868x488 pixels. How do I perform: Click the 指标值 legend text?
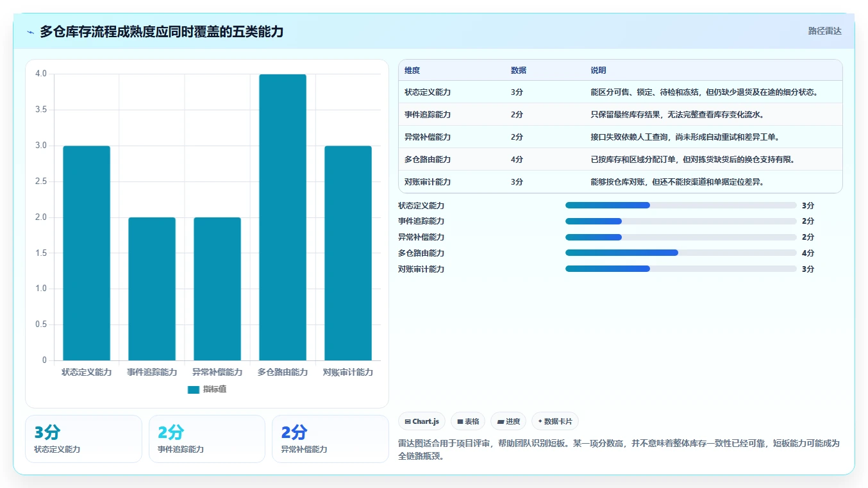(215, 390)
